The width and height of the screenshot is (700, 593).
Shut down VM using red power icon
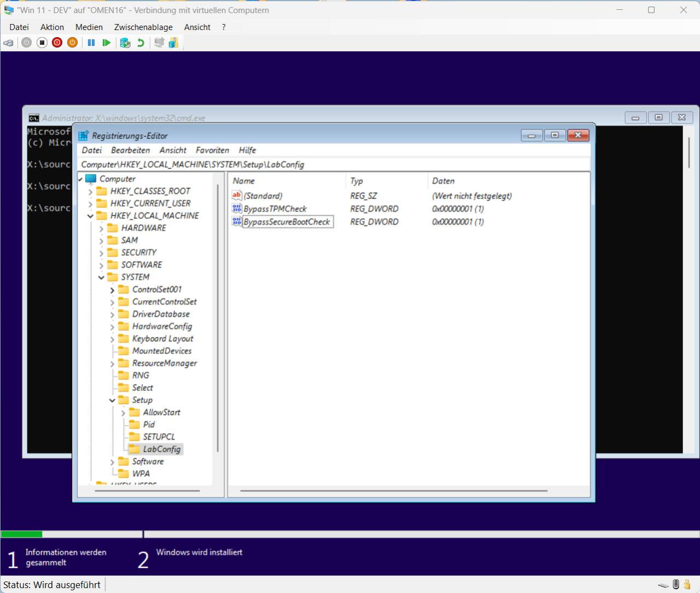coord(57,43)
